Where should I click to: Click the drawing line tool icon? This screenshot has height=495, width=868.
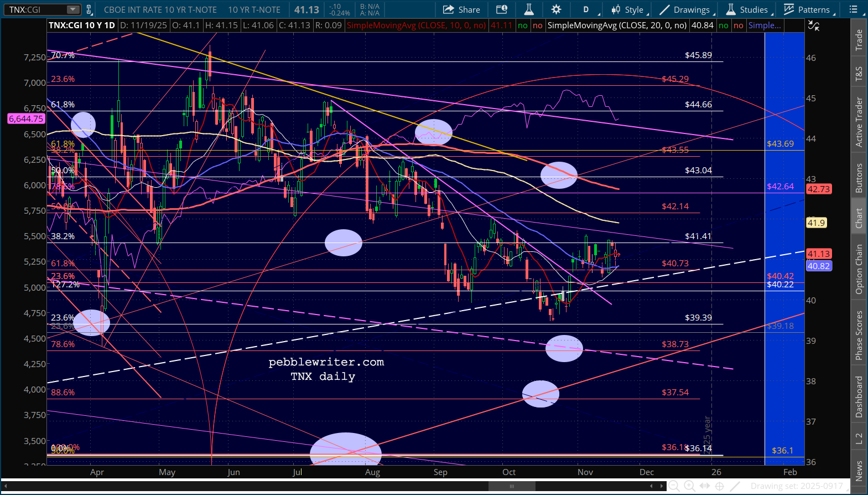click(x=734, y=486)
